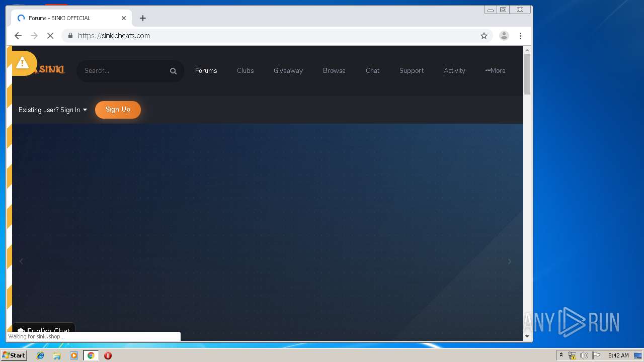Stop page loading with the X button
Image resolution: width=644 pixels, height=362 pixels.
[x=50, y=36]
